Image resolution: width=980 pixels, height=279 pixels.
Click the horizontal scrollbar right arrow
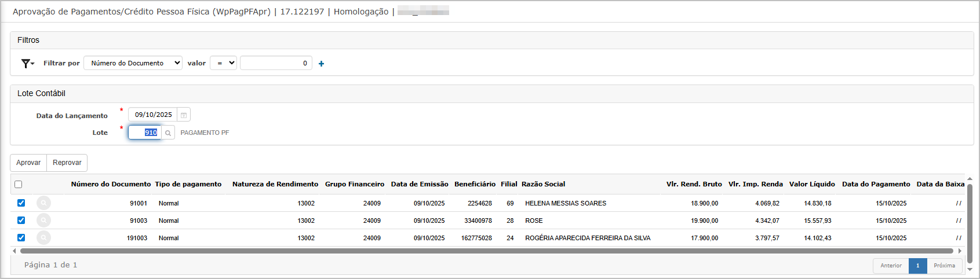tap(960, 251)
